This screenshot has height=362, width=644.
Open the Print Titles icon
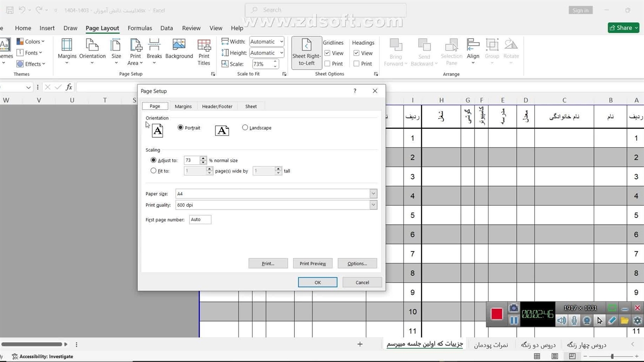[204, 46]
